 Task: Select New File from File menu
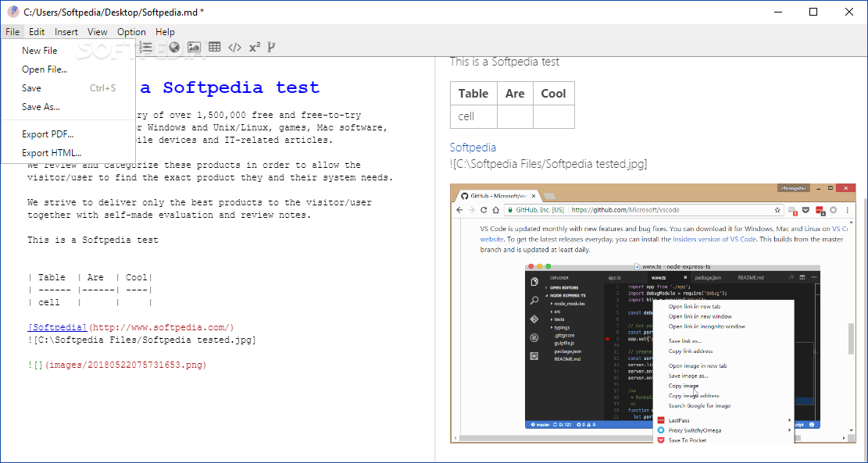[x=68, y=50]
